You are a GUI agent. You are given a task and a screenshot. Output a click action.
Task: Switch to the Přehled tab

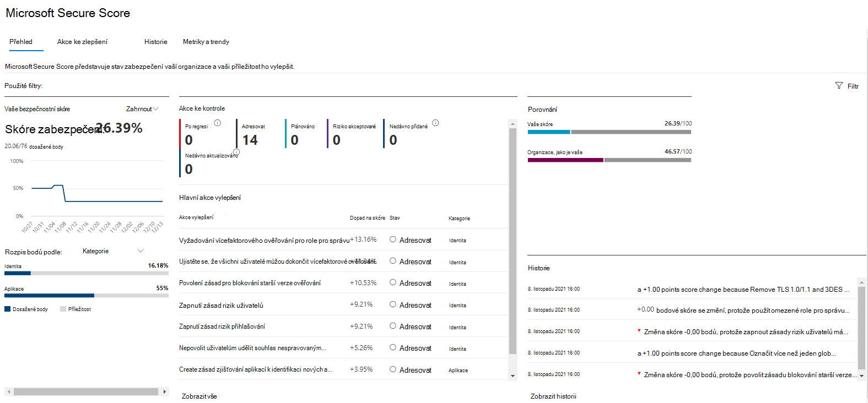(x=21, y=42)
